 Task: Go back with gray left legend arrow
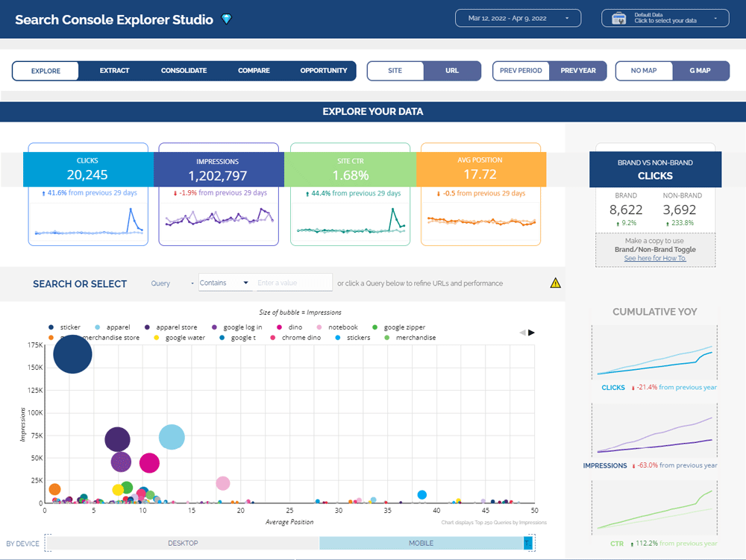522,333
